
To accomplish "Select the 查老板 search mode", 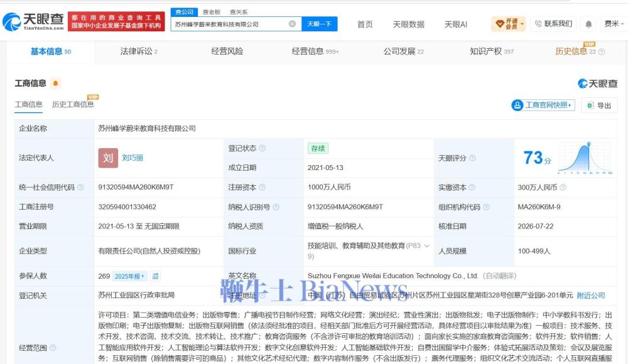I will [x=212, y=12].
